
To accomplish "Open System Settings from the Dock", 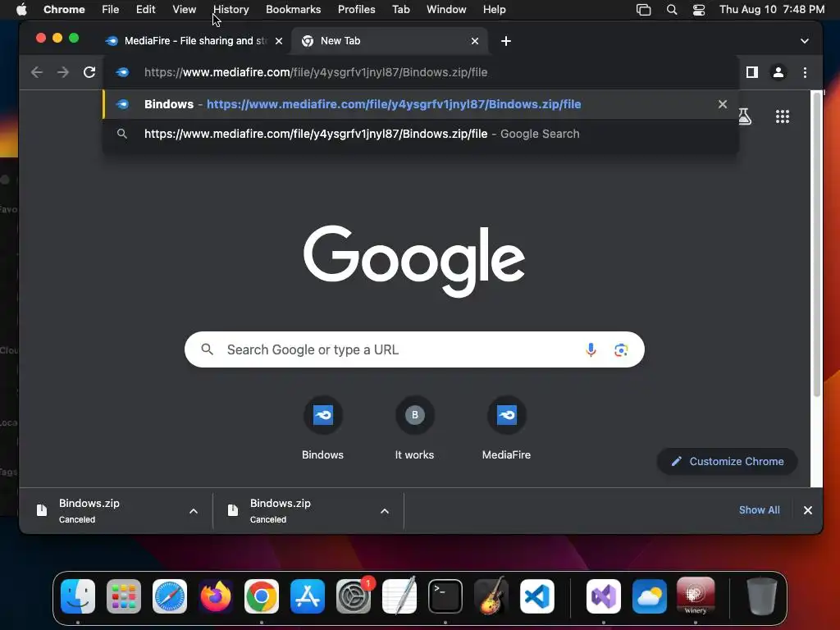I will (354, 596).
